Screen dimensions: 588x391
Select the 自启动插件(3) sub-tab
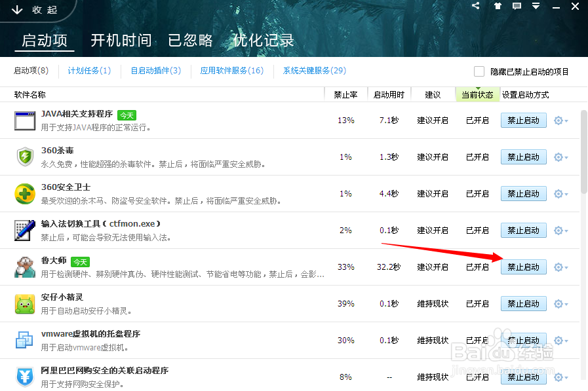pyautogui.click(x=155, y=71)
